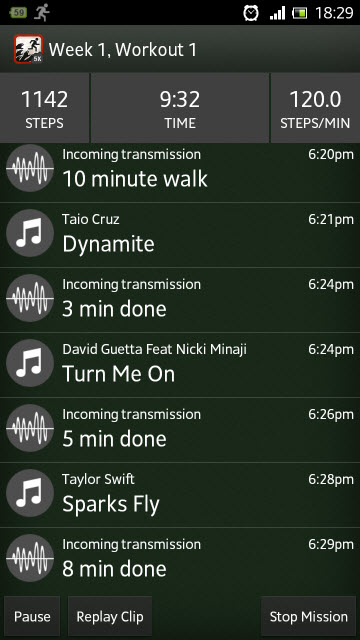Tap the alarm clock status icon
Viewport: 360px width, 640px height.
(x=251, y=13)
